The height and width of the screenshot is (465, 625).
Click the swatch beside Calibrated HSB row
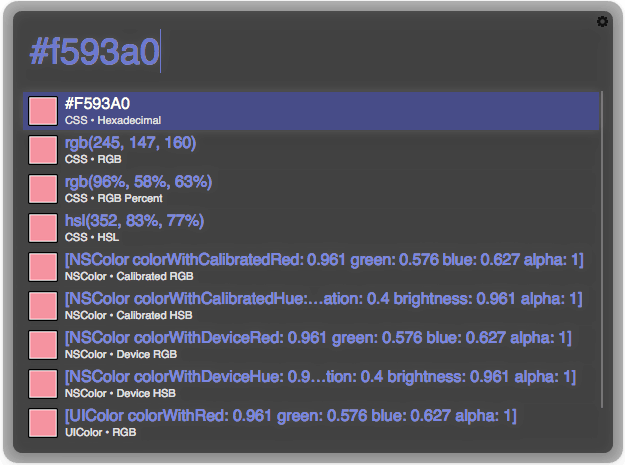pyautogui.click(x=43, y=306)
